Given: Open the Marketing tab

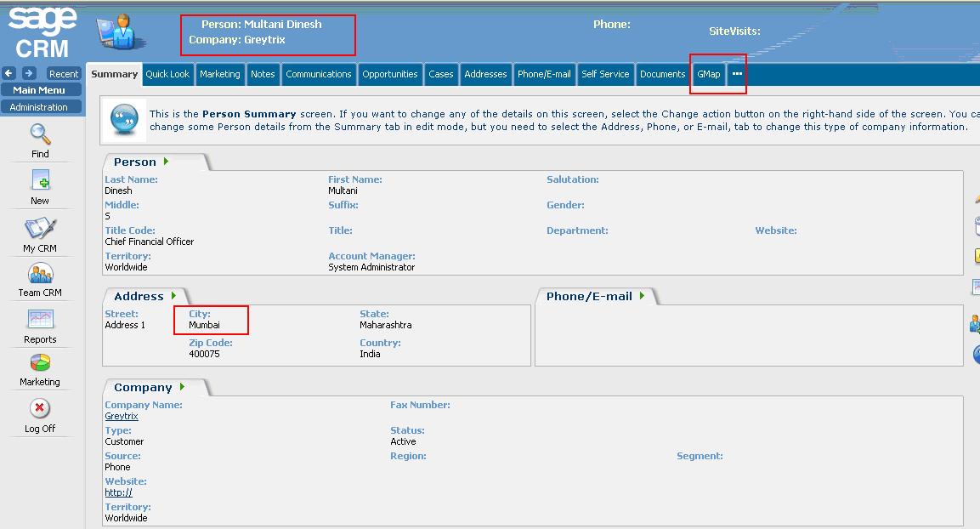Looking at the screenshot, I should click(x=220, y=74).
